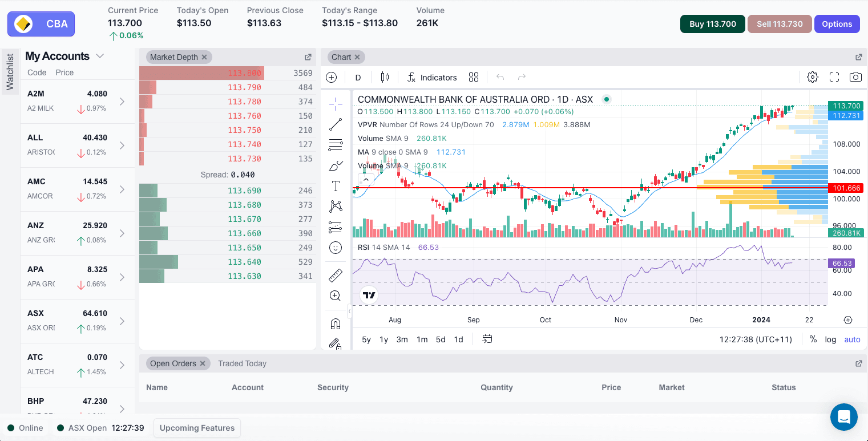Redo the last chart action
Screen dimensions: 868x441
click(522, 78)
